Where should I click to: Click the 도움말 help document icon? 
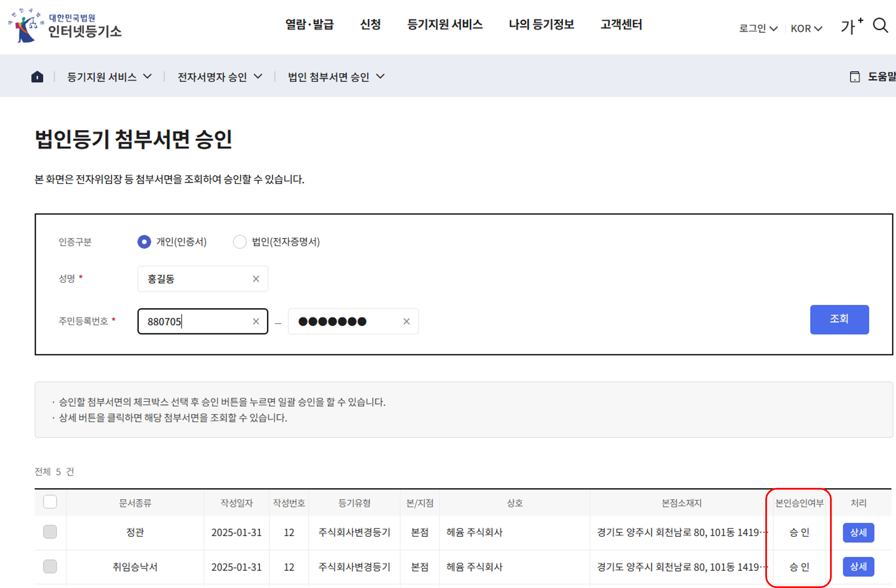point(854,77)
